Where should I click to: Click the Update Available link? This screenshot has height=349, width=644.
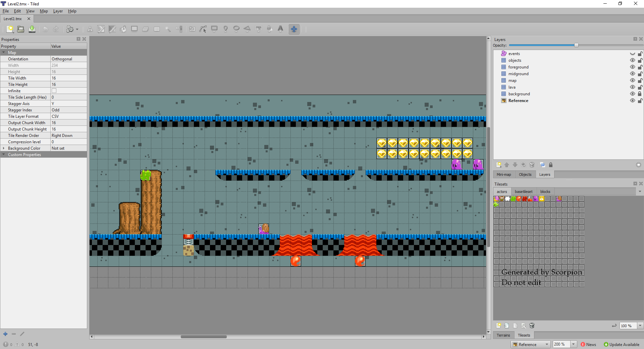point(622,344)
